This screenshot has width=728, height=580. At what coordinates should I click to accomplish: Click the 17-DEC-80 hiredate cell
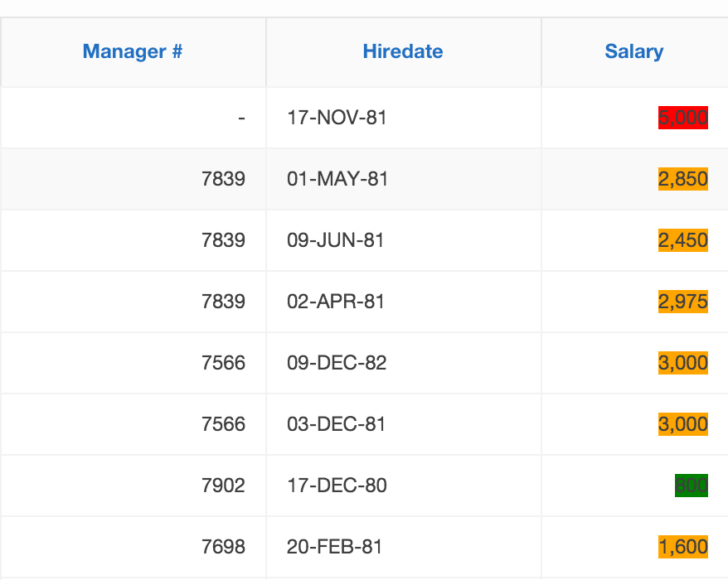[x=337, y=486]
